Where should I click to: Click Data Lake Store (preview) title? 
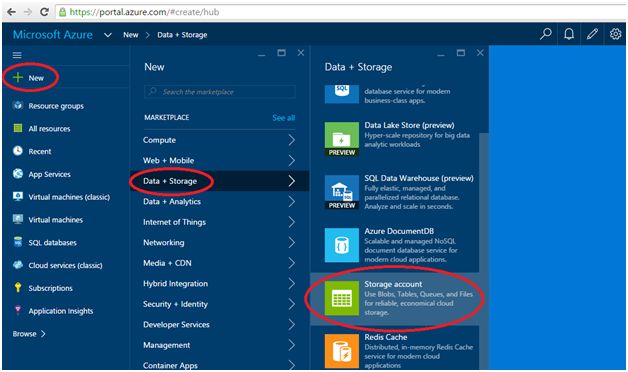[x=409, y=125]
